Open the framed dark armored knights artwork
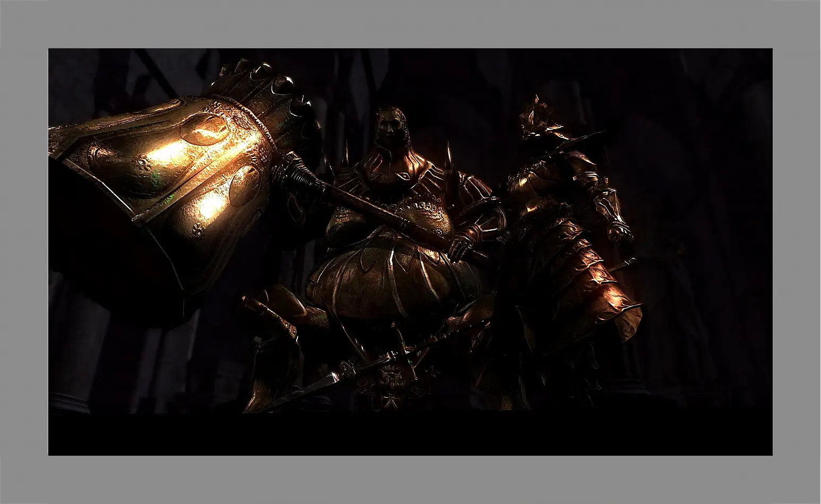This screenshot has width=821, height=504. [410, 252]
